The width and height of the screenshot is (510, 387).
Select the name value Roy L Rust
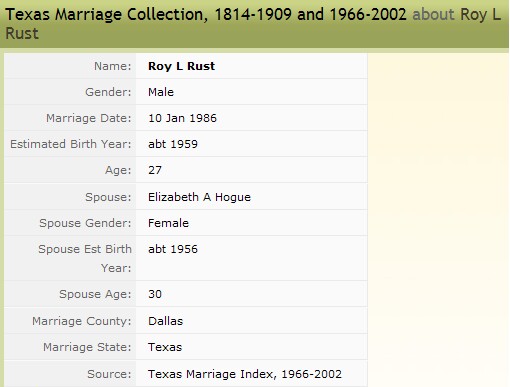coord(182,66)
